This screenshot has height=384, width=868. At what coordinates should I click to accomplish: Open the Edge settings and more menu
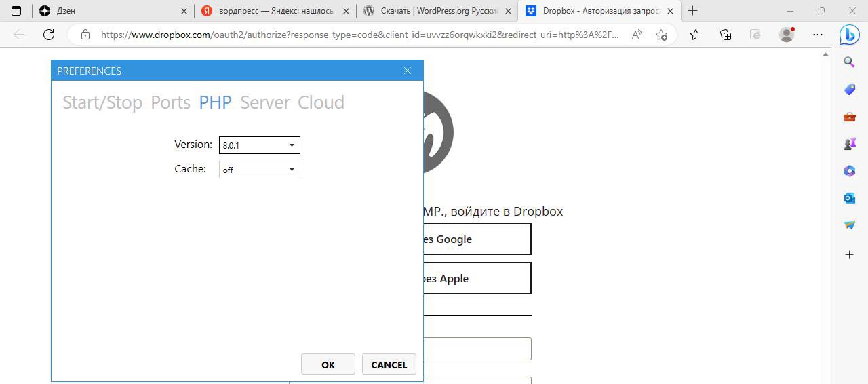point(818,35)
